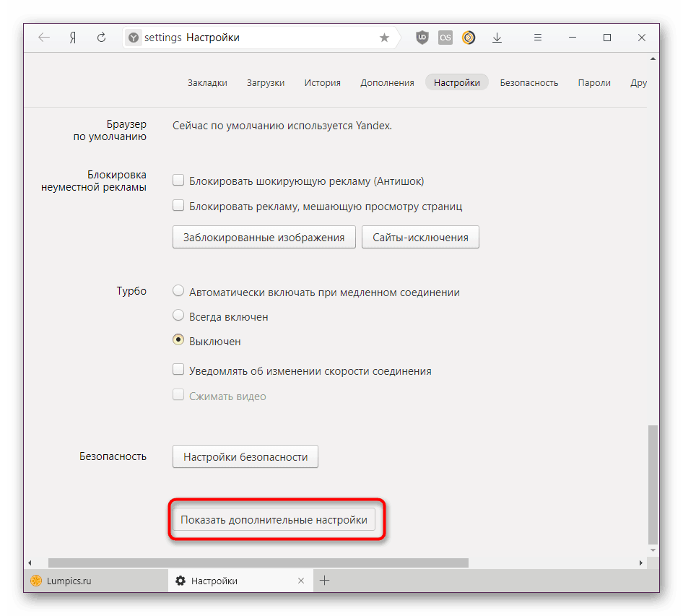683x616 pixels.
Task: Open the browser hamburger menu
Action: point(538,38)
